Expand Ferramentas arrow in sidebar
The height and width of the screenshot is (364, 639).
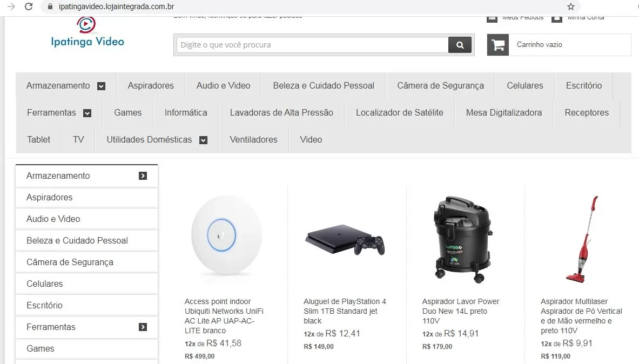click(x=143, y=327)
